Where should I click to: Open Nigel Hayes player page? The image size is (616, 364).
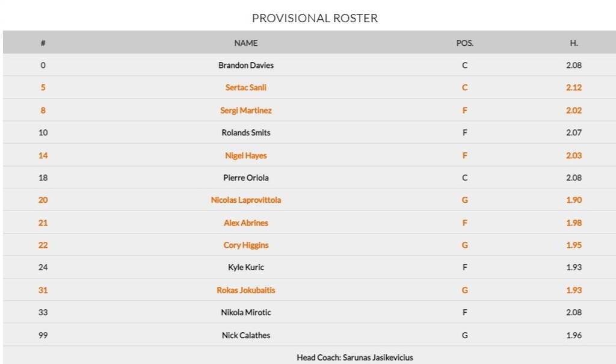click(245, 155)
